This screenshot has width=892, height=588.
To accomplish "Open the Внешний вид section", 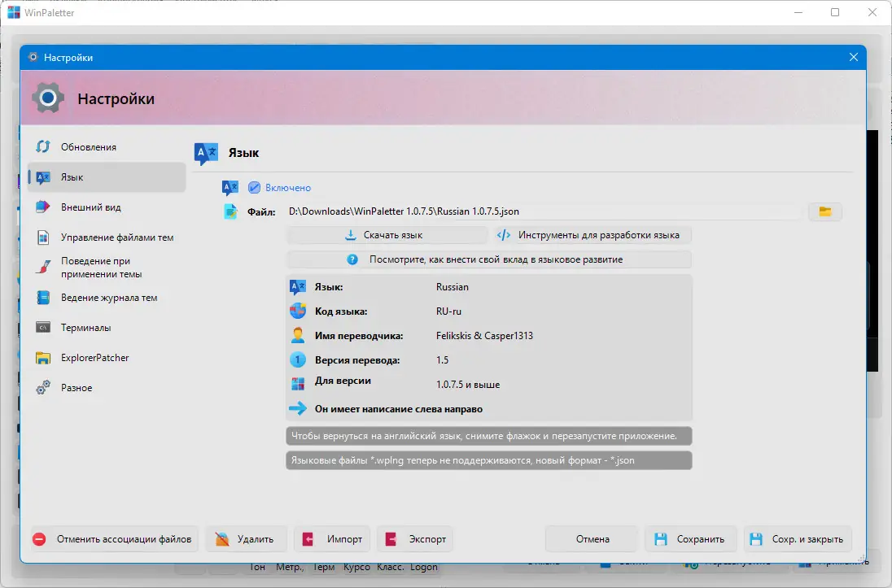I will pyautogui.click(x=107, y=207).
